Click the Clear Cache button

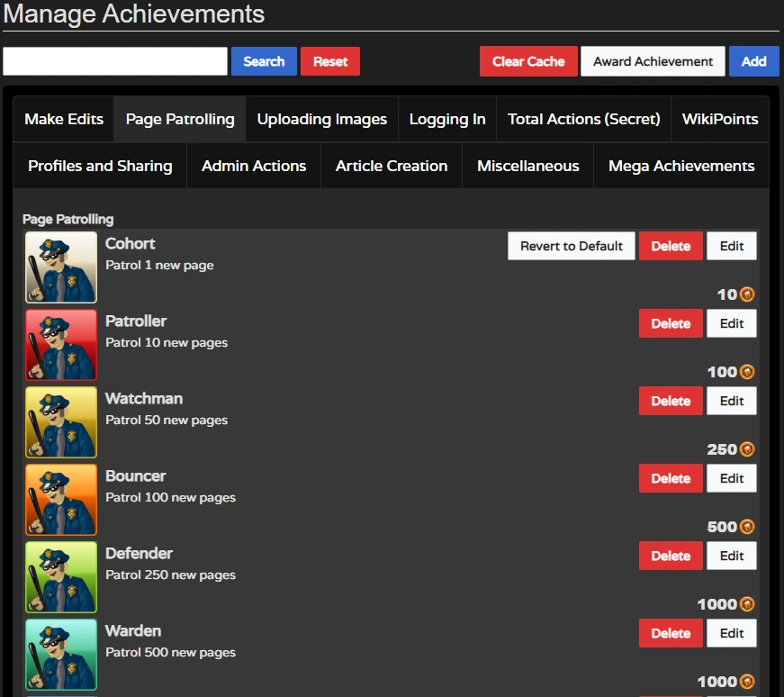[528, 61]
